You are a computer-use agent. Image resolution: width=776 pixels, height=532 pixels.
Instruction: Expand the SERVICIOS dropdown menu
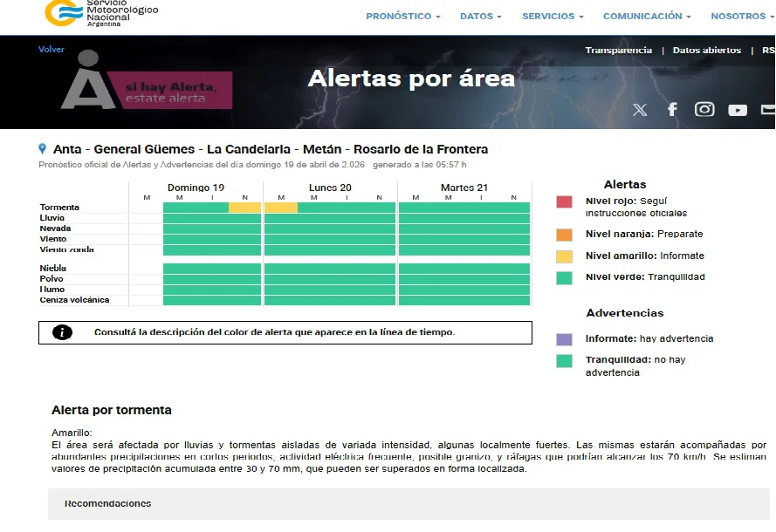click(553, 16)
